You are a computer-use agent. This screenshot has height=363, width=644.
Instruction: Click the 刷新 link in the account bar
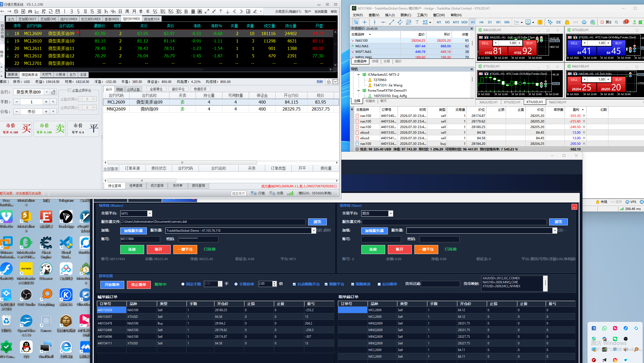coord(320,82)
